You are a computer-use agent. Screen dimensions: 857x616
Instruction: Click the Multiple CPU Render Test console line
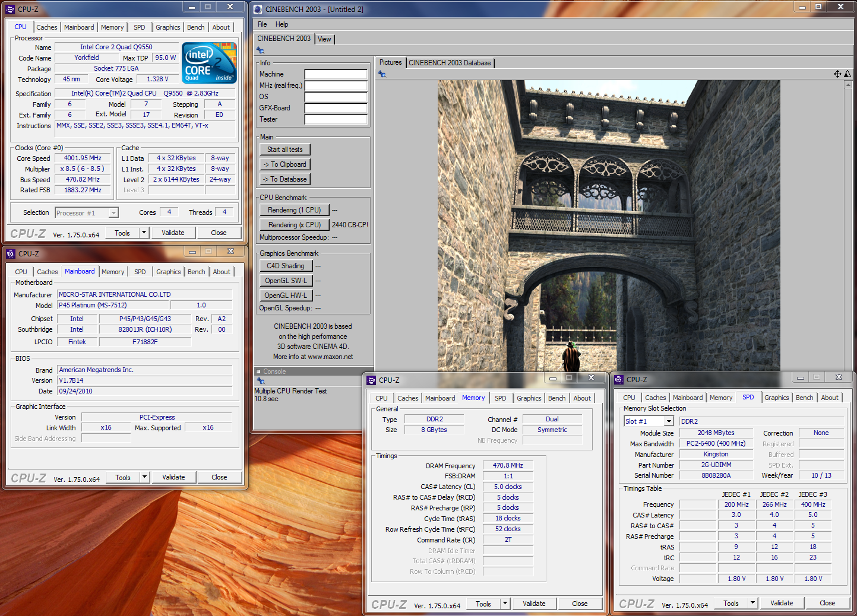coord(290,391)
